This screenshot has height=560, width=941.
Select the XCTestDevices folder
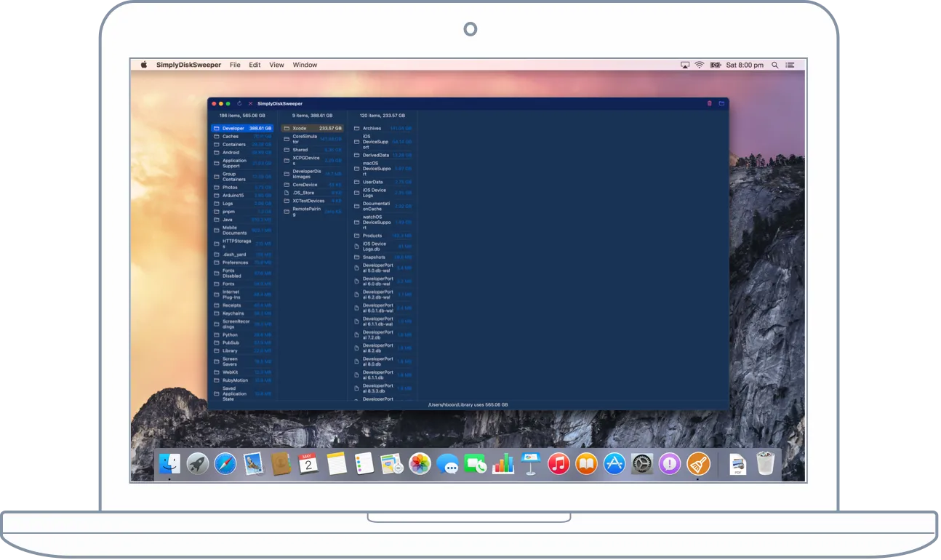[313, 201]
